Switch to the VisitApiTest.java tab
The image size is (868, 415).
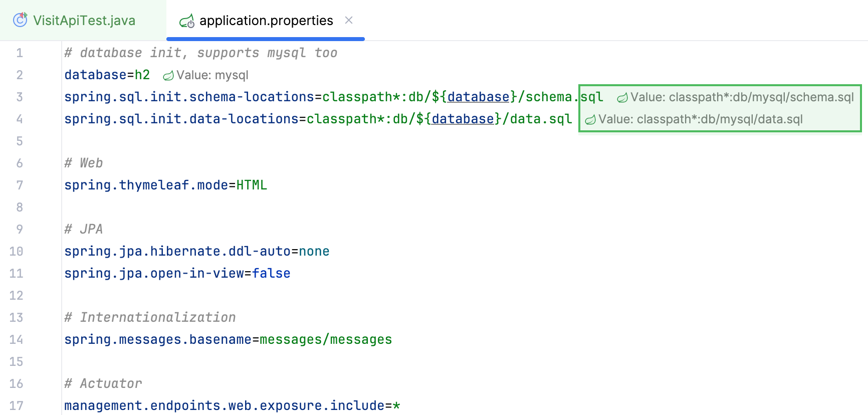pyautogui.click(x=84, y=21)
